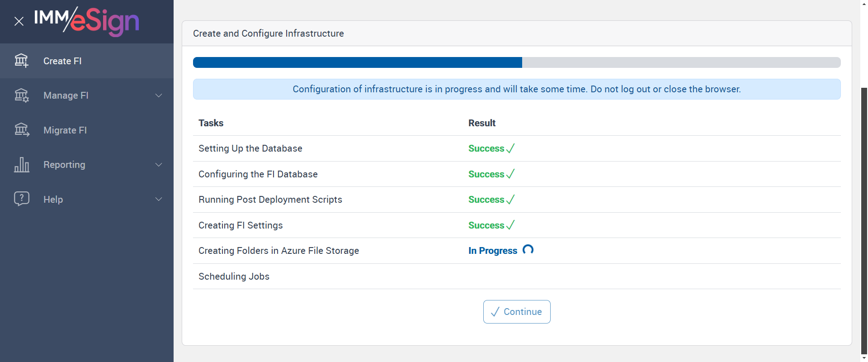Expand the Help submenu chevron

click(159, 199)
